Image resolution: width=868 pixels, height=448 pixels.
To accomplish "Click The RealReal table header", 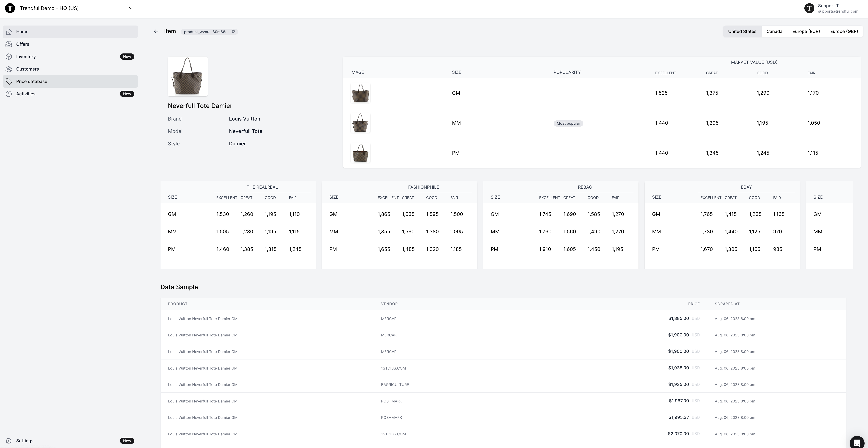I will [262, 187].
